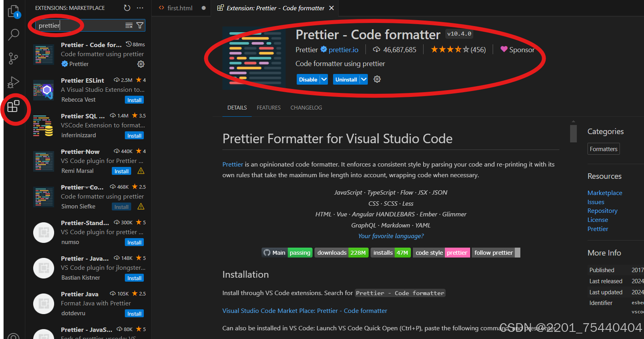Click the downloads 228M badge
Image resolution: width=644 pixels, height=339 pixels.
click(342, 253)
